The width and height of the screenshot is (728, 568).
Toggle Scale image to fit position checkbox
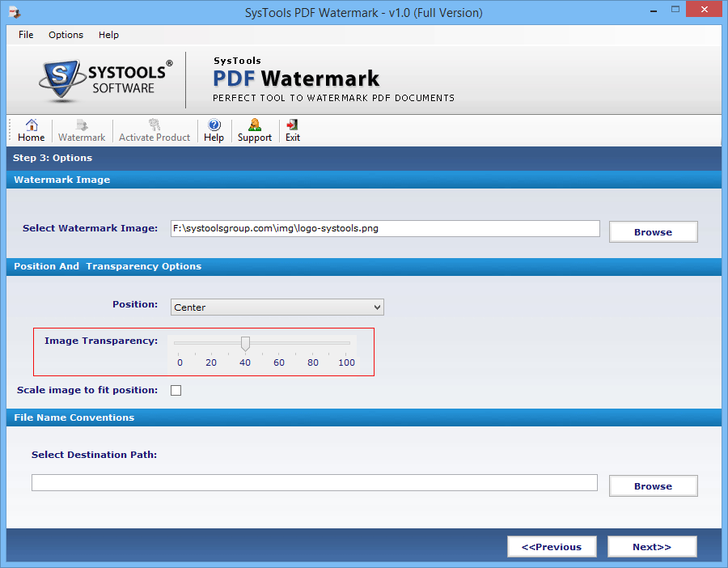[176, 390]
